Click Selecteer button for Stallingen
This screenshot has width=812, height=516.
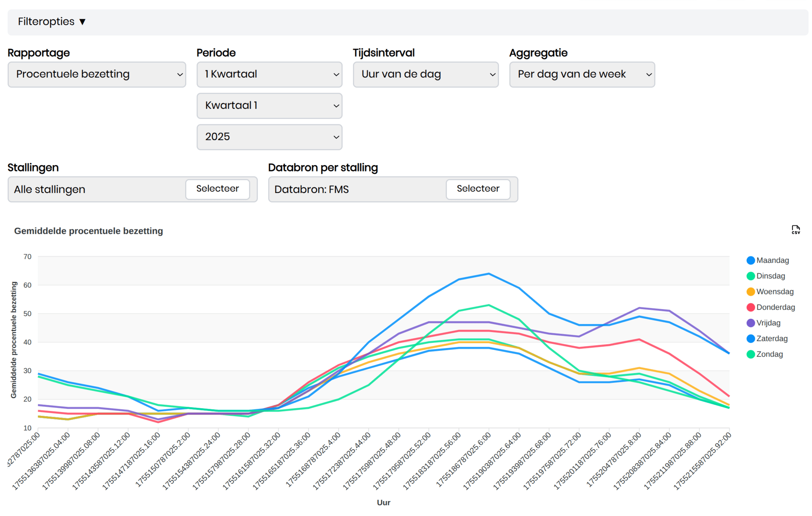[x=217, y=189]
